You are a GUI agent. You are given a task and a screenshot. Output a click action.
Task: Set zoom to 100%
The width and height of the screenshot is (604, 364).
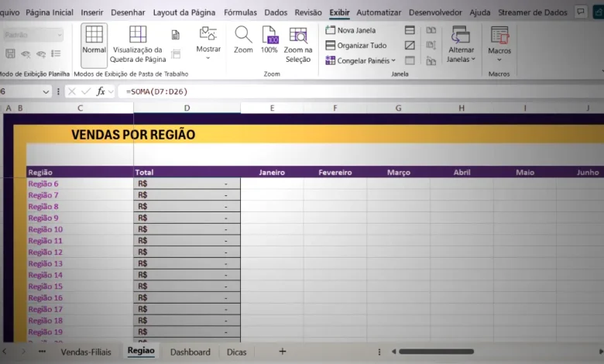click(x=269, y=39)
